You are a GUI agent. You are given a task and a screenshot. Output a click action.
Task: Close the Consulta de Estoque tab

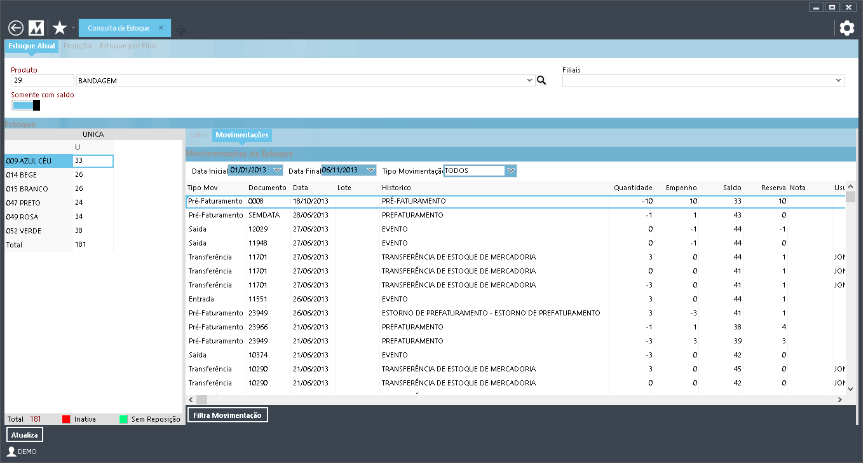161,28
